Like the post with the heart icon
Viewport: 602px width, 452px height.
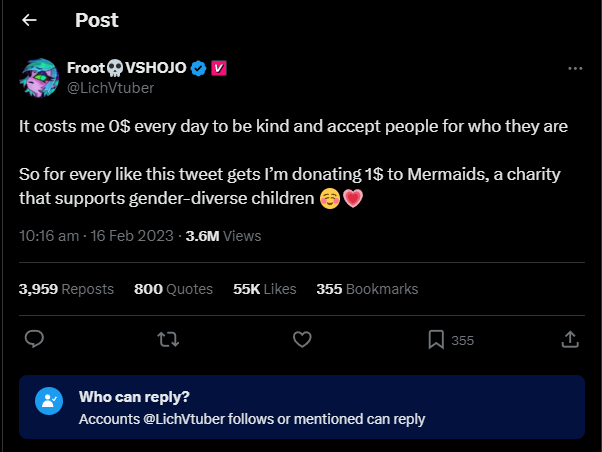(x=302, y=340)
